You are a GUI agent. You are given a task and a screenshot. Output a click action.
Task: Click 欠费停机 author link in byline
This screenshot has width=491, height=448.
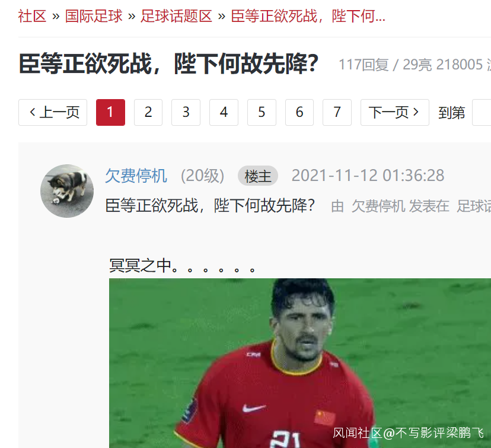[378, 206]
